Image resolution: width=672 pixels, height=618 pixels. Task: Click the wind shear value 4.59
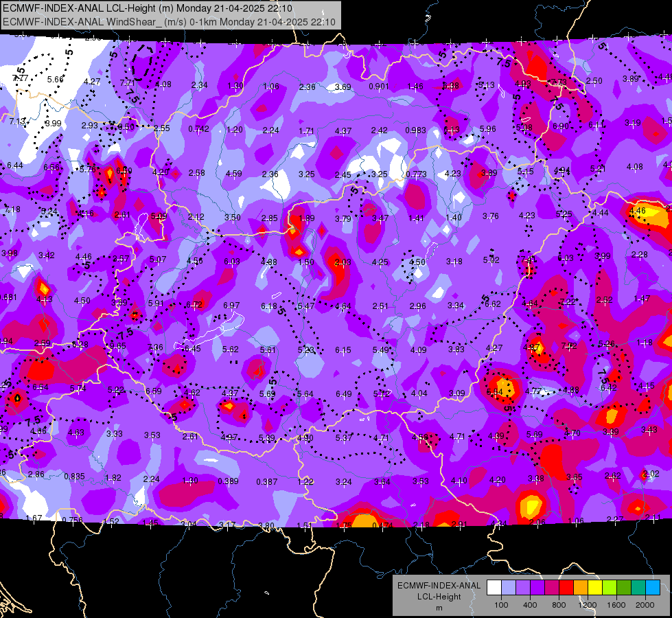233,174
